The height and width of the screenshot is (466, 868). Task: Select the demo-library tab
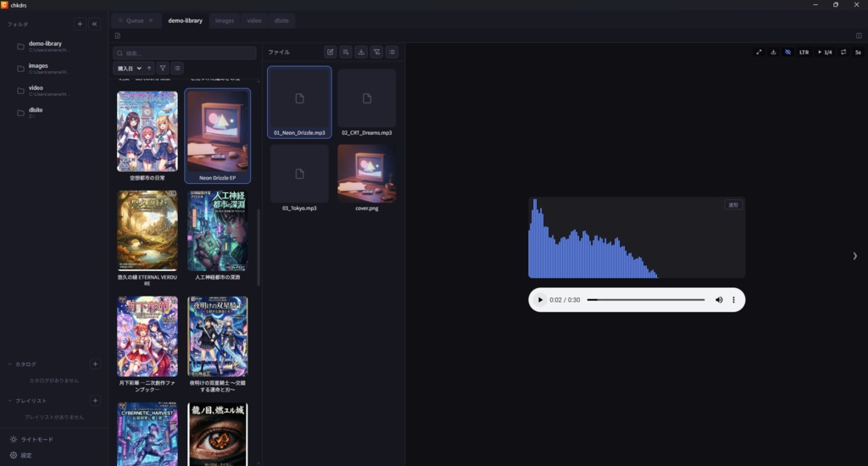185,20
